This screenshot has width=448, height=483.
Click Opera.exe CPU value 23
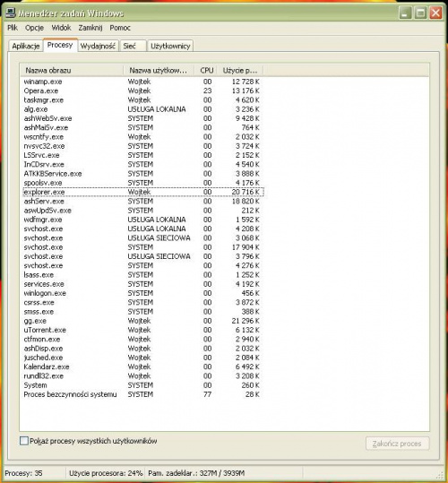pos(208,91)
